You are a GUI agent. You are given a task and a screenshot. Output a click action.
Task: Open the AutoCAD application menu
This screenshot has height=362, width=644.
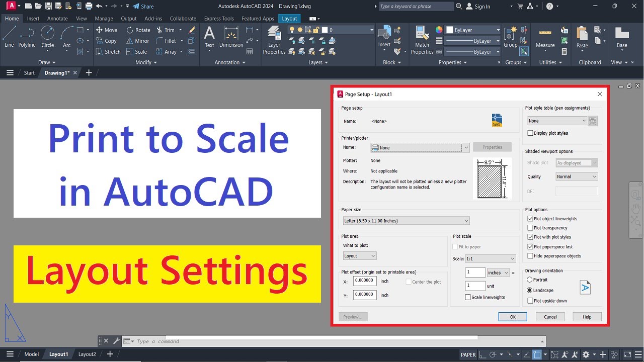coord(11,6)
